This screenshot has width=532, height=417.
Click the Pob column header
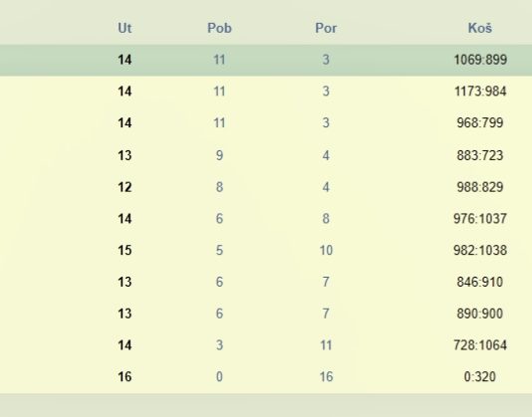point(219,28)
